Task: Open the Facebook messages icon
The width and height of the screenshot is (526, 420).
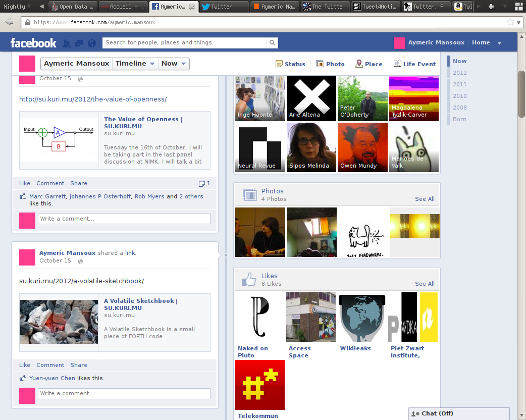Action: pyautogui.click(x=79, y=43)
